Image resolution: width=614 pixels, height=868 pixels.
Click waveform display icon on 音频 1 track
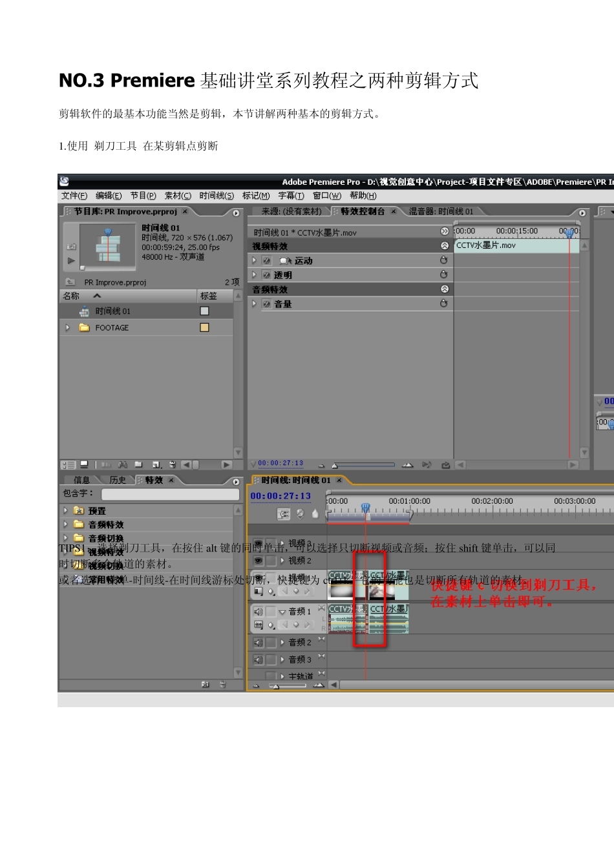tap(259, 625)
